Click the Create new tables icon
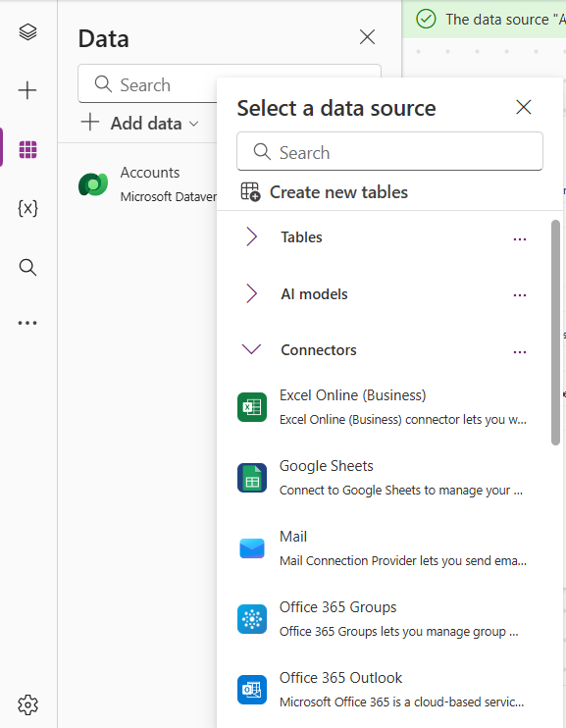 [250, 191]
